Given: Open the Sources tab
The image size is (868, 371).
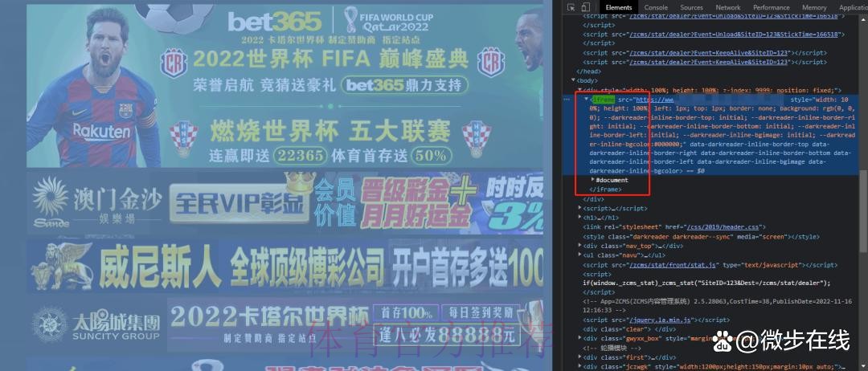Looking at the screenshot, I should click(x=691, y=7).
